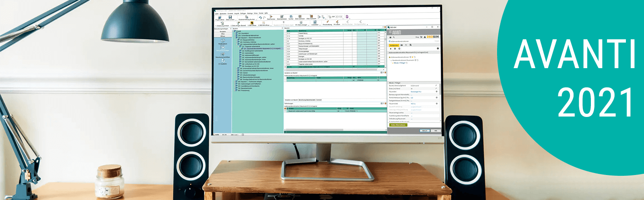Open the Bearbeiten menu
Image resolution: width=644 pixels, height=200 pixels.
pos(223,13)
